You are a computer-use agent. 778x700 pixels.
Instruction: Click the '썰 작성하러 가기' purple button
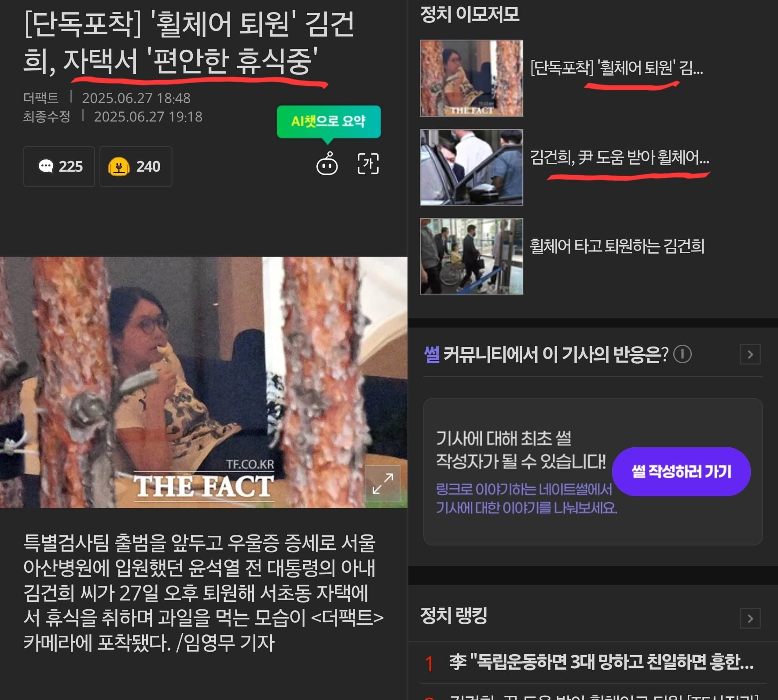681,472
